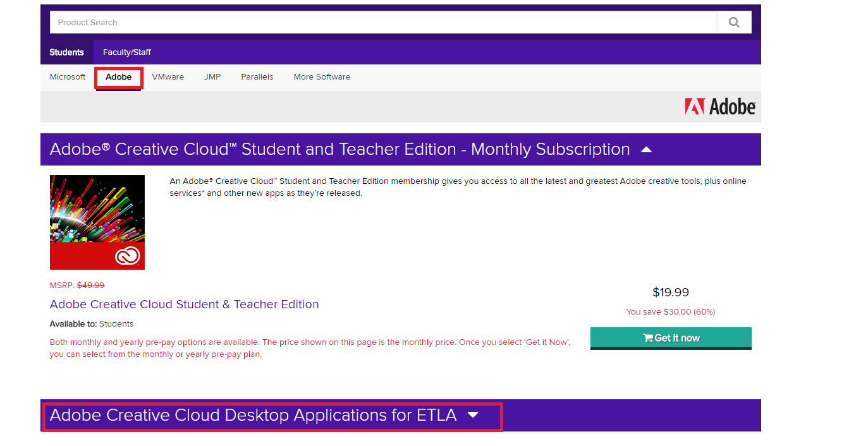868x446 pixels.
Task: Click the shopping cart icon in Get it now
Action: pyautogui.click(x=647, y=338)
